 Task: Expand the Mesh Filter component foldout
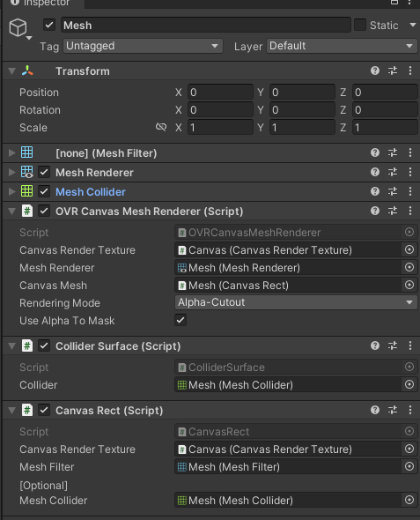click(12, 152)
